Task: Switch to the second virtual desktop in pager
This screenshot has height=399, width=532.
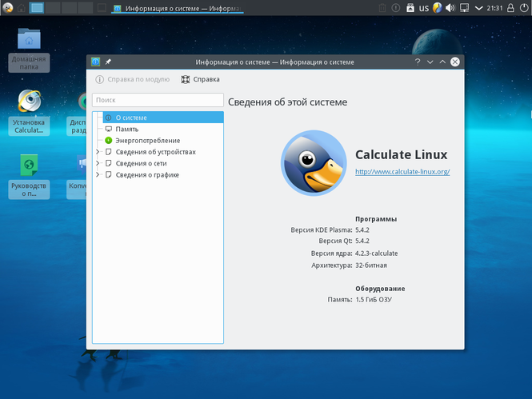Action: point(53,7)
